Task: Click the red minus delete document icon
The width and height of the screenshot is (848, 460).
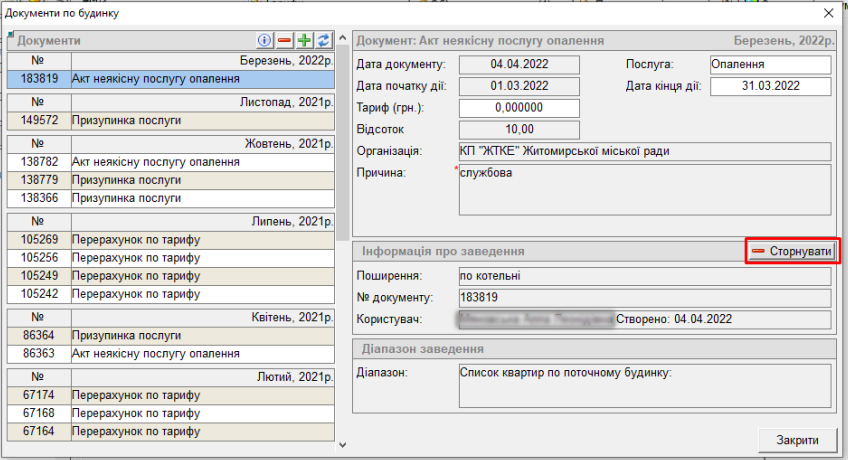Action: 284,41
